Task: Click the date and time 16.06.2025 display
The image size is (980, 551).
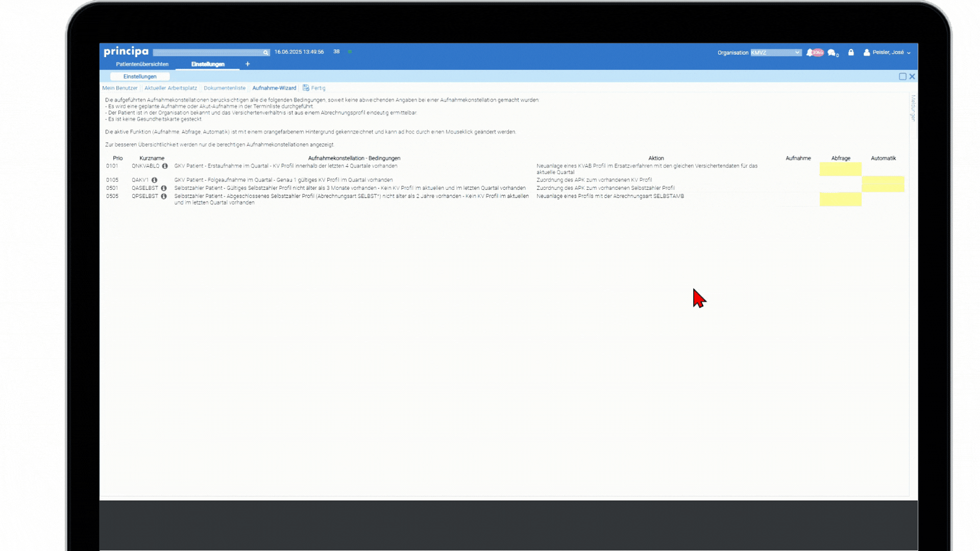Action: (x=299, y=52)
